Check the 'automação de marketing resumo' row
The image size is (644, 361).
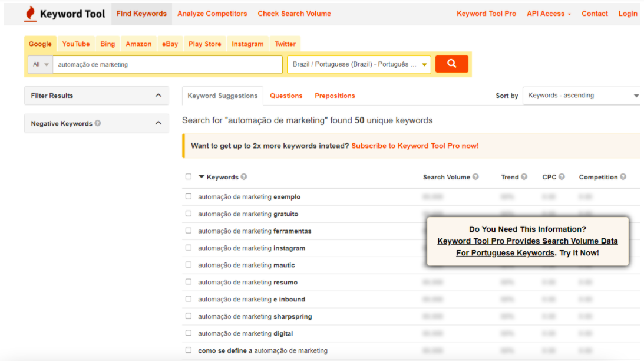coord(189,281)
